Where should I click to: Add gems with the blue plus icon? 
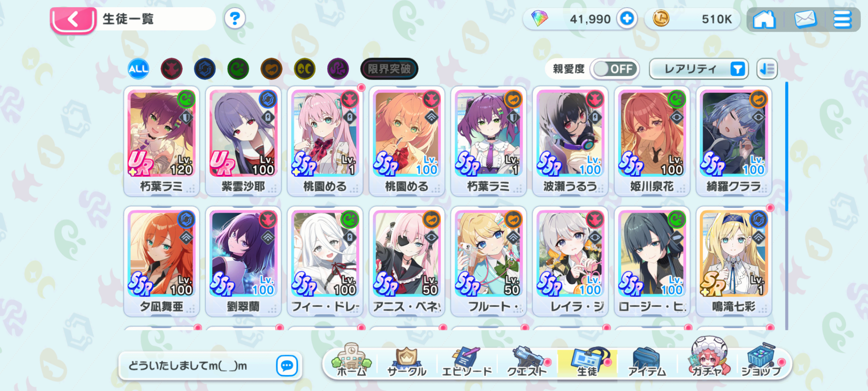(x=627, y=18)
